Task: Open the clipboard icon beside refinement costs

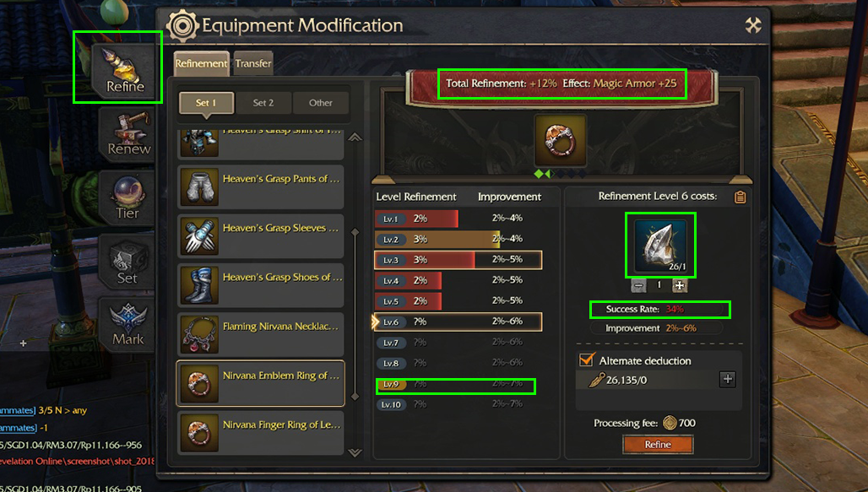Action: coord(741,197)
